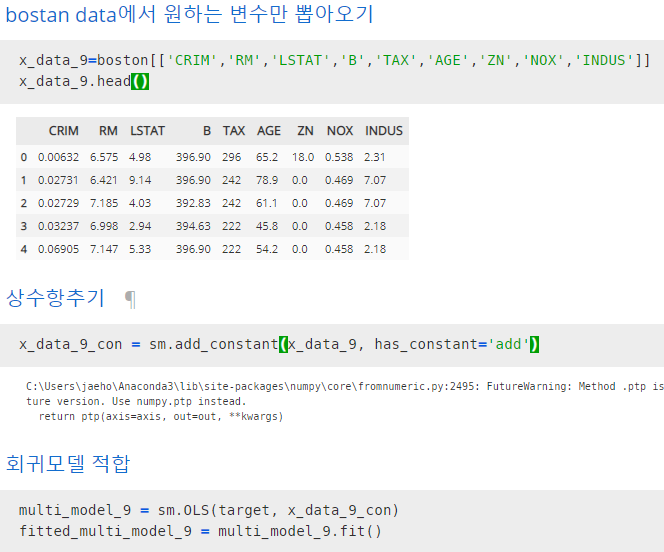
Task: Click row index 0 in table
Action: click(x=24, y=157)
